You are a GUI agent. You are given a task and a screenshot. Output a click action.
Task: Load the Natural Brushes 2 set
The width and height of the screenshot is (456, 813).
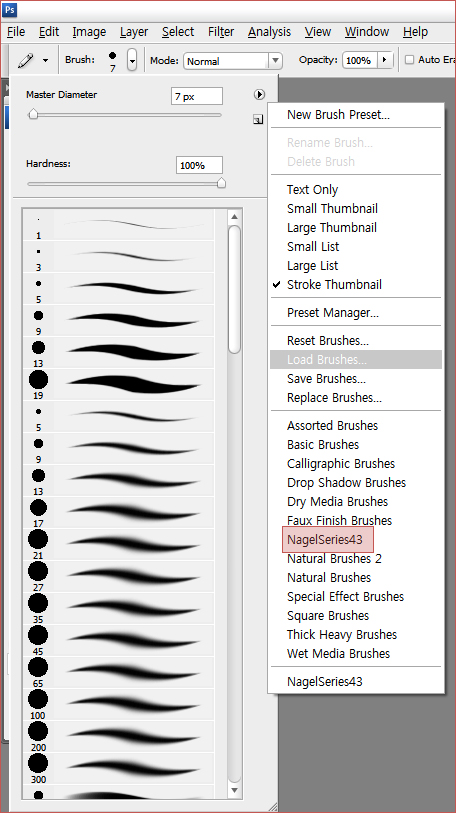[x=334, y=558]
